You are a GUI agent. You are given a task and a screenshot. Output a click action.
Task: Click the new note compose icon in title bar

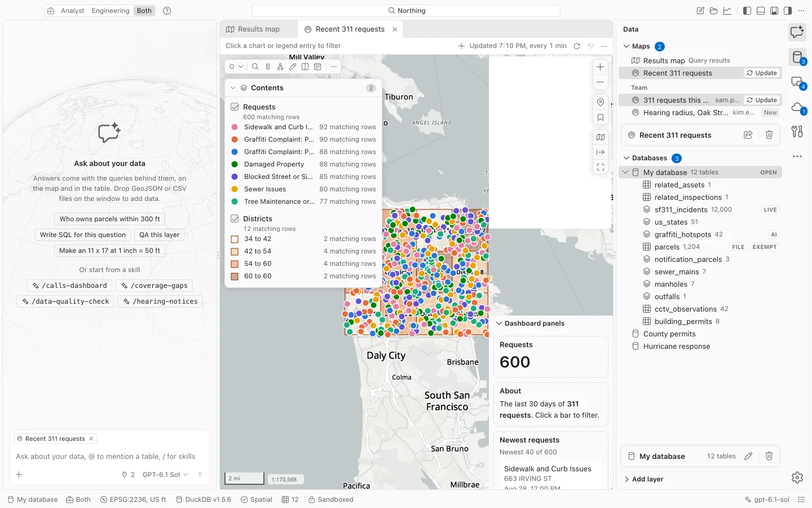pyautogui.click(x=700, y=11)
